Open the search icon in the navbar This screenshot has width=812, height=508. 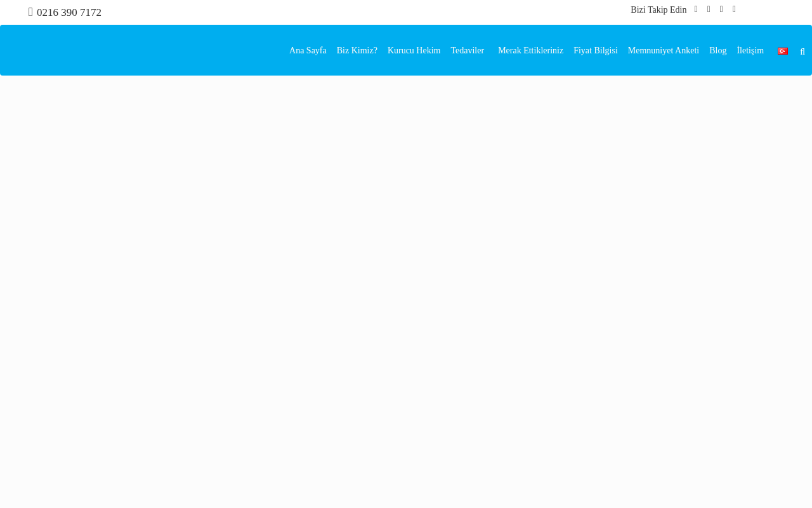(x=802, y=52)
